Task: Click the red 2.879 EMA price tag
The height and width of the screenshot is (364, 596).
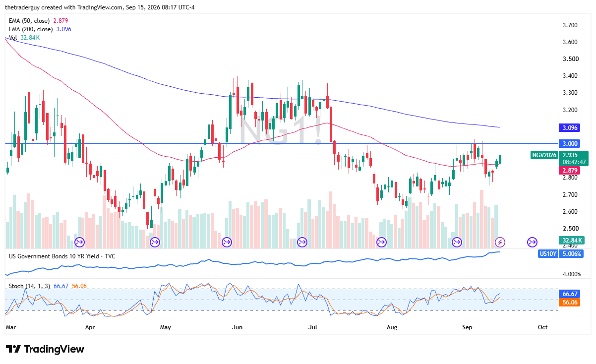Action: pos(570,170)
